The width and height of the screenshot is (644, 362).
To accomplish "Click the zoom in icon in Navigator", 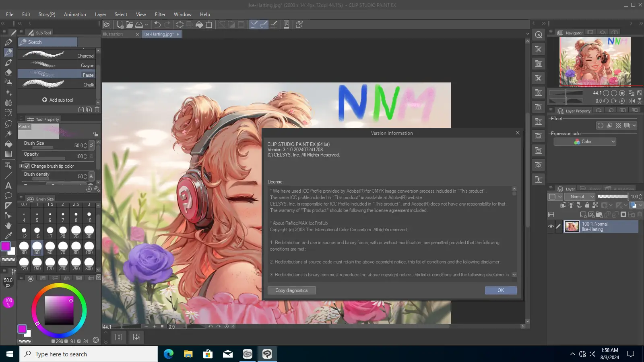I will 614,93.
